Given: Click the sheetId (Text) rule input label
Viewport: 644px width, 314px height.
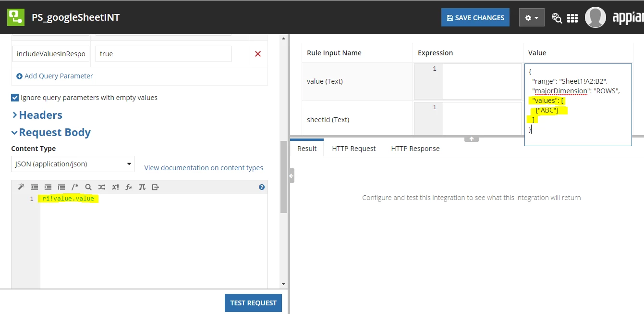Looking at the screenshot, I should point(328,120).
